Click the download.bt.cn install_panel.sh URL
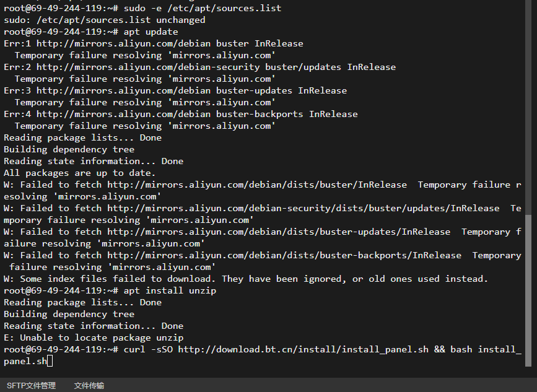Image resolution: width=537 pixels, height=392 pixels. tap(303, 349)
